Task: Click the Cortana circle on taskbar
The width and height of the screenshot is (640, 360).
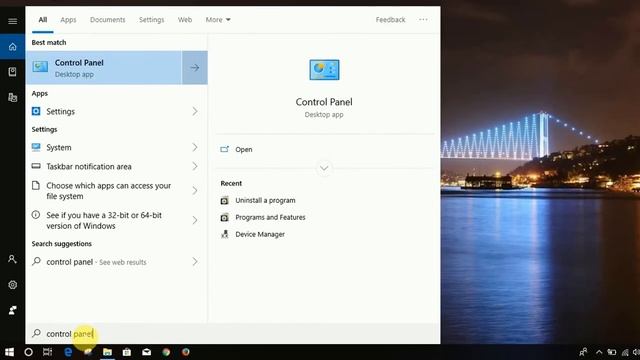Action: (29, 352)
